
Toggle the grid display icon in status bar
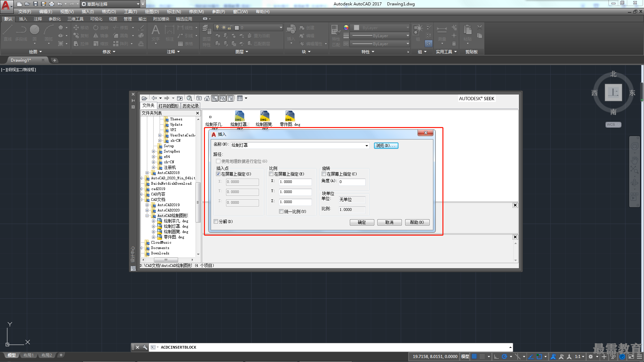[x=474, y=356]
